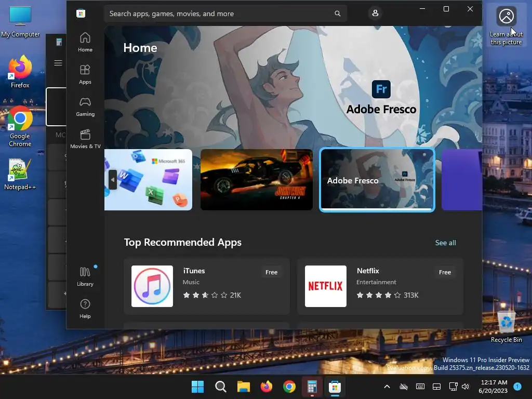
Task: Click See all for Top Recommended Apps
Action: [x=445, y=243]
